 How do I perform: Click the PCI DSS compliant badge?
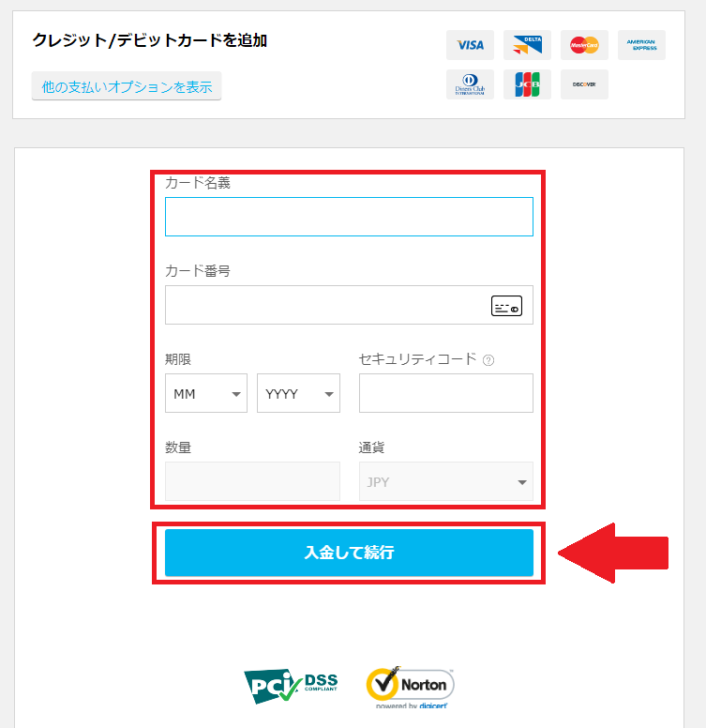click(291, 686)
